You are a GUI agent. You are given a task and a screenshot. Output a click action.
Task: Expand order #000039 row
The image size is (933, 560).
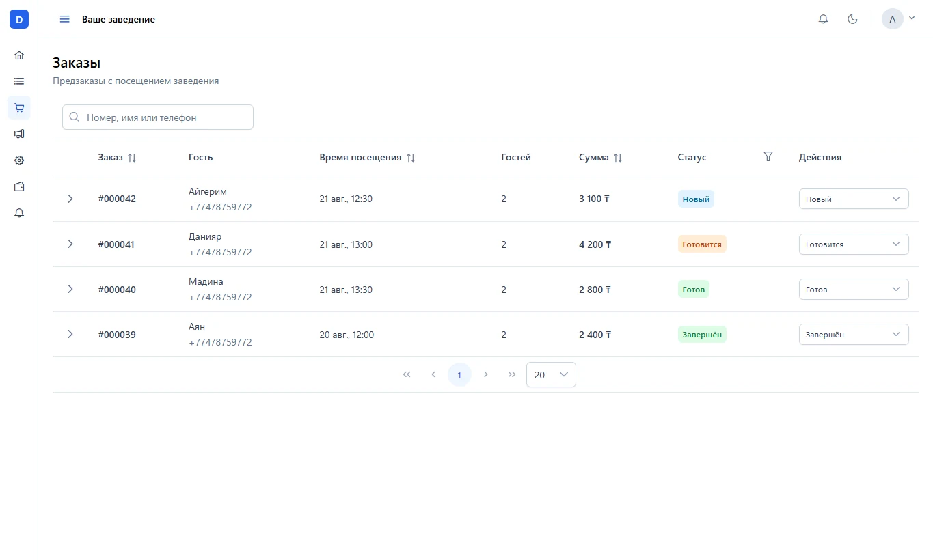70,334
